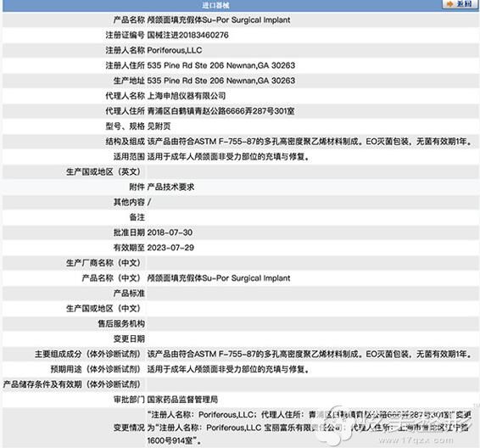
Task: Click the 适用范围 field label
Action: point(129,157)
